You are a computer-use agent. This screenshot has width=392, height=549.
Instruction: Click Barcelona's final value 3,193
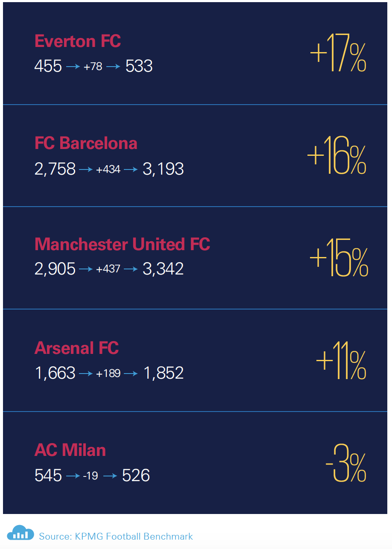pos(163,169)
